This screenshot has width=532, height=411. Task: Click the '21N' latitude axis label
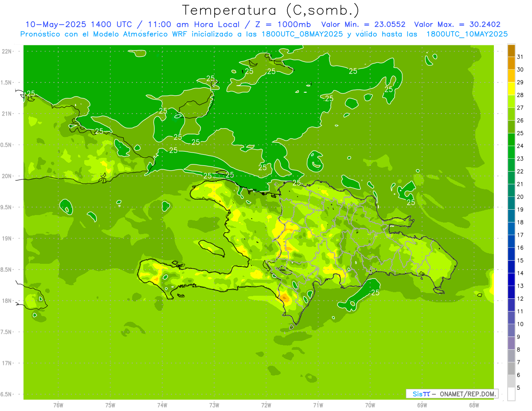pyautogui.click(x=7, y=114)
